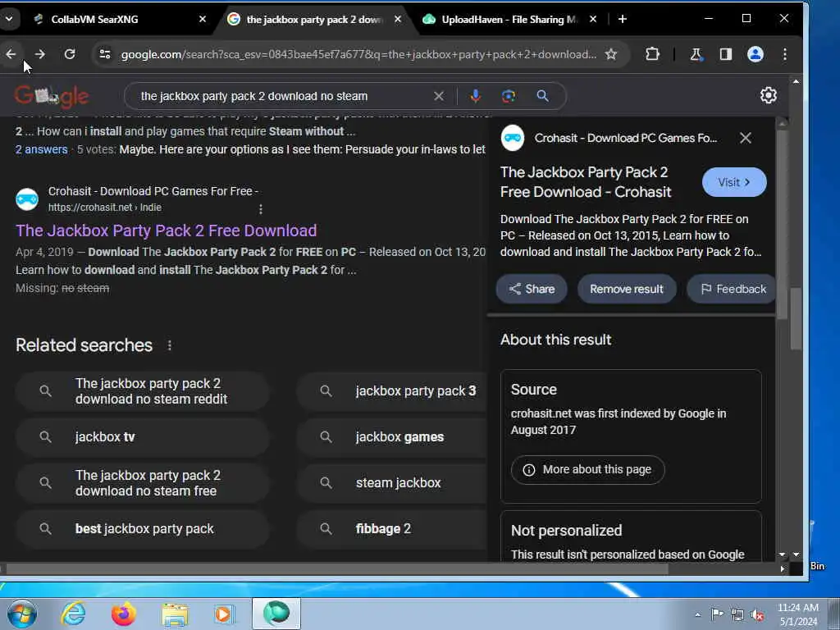
Task: Switch to CollabVM SearXNG tab
Action: tap(119, 20)
